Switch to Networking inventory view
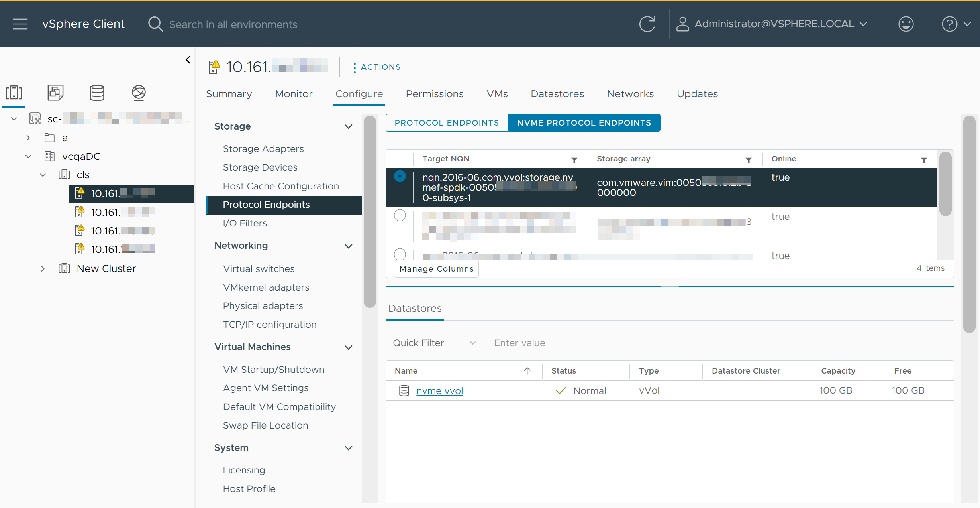This screenshot has width=980, height=508. [139, 93]
